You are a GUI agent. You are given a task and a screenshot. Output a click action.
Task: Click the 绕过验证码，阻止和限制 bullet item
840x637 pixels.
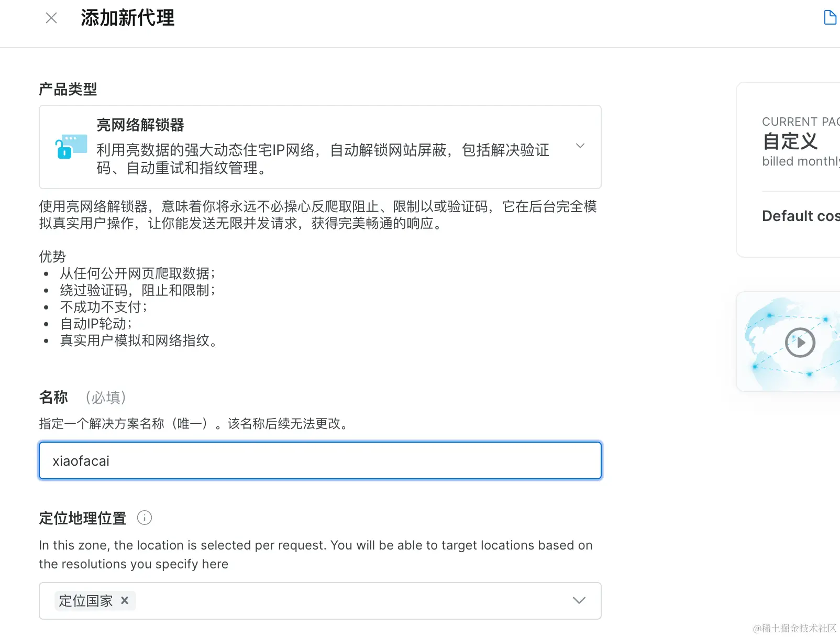point(138,290)
